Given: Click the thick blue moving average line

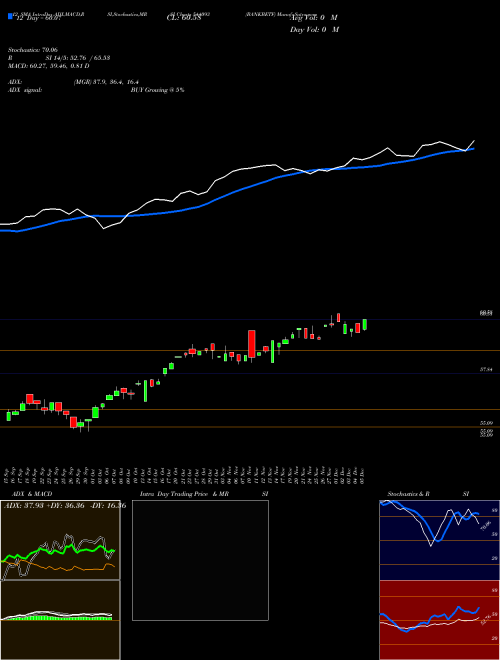Looking at the screenshot, I should click(236, 192).
